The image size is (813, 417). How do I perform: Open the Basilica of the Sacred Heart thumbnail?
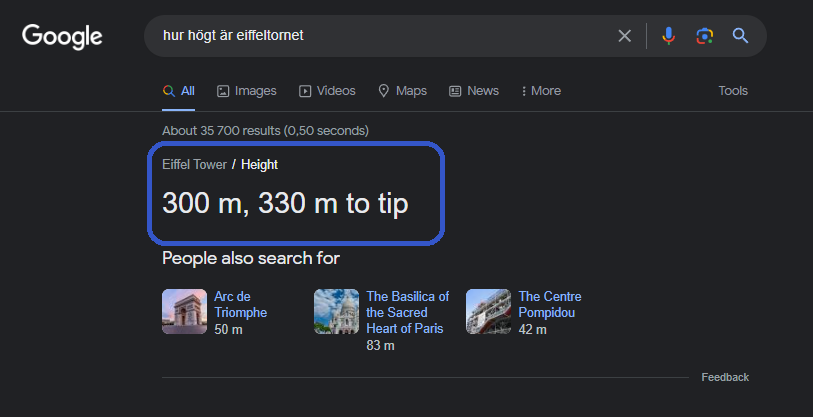[336, 311]
